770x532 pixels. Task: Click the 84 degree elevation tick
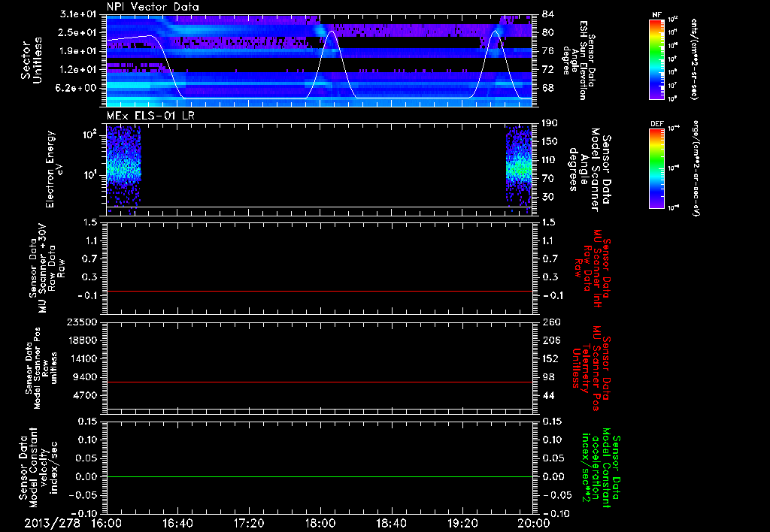[548, 14]
